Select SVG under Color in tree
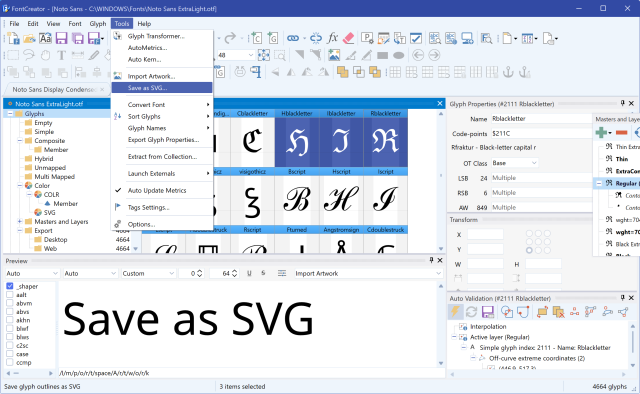The height and width of the screenshot is (394, 640). [49, 212]
